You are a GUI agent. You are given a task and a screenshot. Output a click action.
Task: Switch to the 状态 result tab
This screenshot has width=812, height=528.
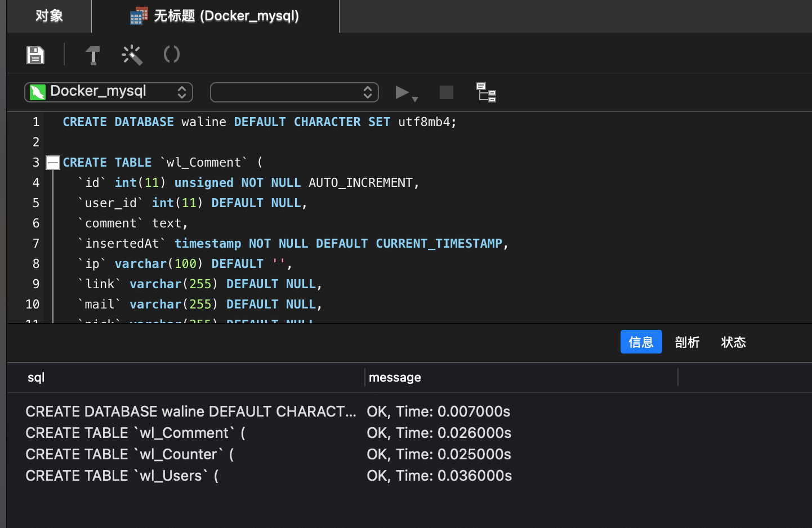coord(734,342)
